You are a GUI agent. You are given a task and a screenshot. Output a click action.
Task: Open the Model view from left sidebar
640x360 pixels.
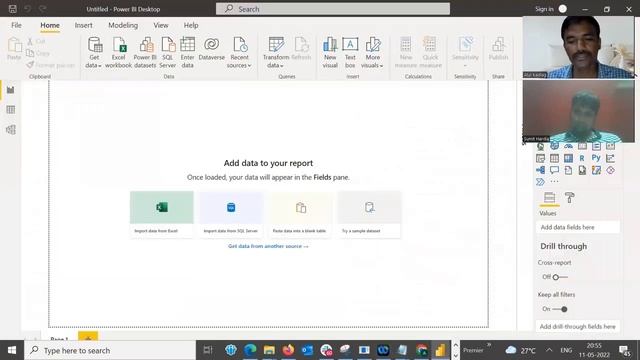(11, 129)
